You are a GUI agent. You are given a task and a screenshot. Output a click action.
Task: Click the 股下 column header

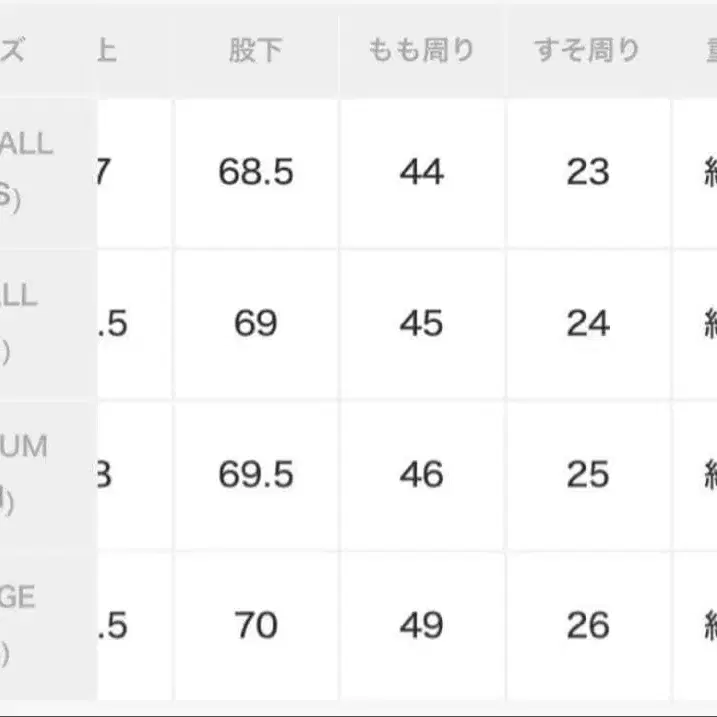click(x=255, y=51)
